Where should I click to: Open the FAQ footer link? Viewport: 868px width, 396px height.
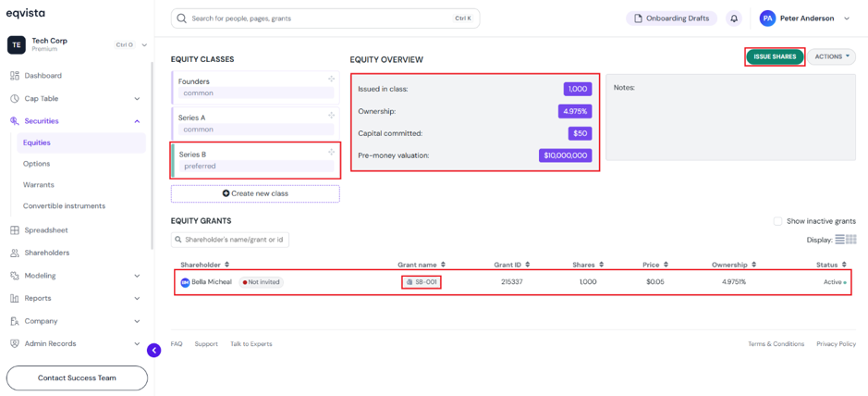[177, 344]
